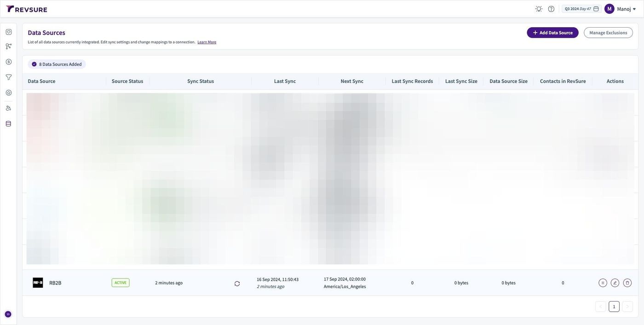
Task: Click the lightbulb icon in header
Action: pyautogui.click(x=539, y=9)
